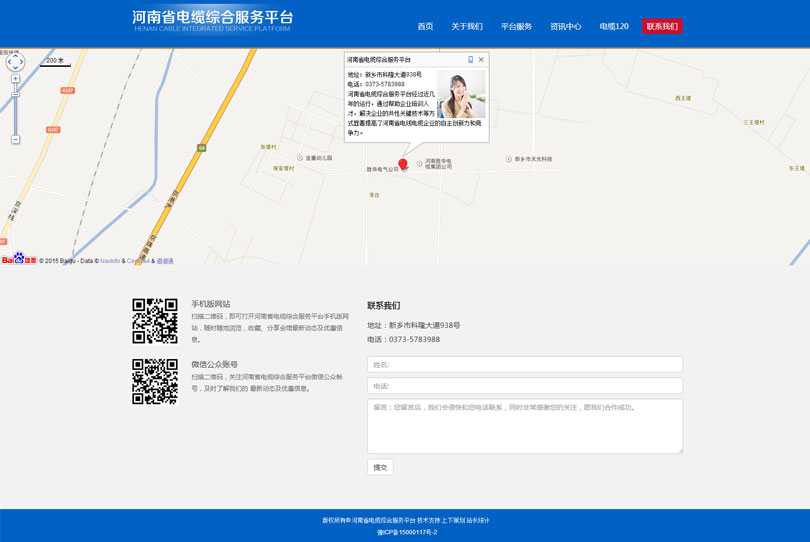
Task: Click the send-to-phone icon in info popup
Action: point(470,60)
